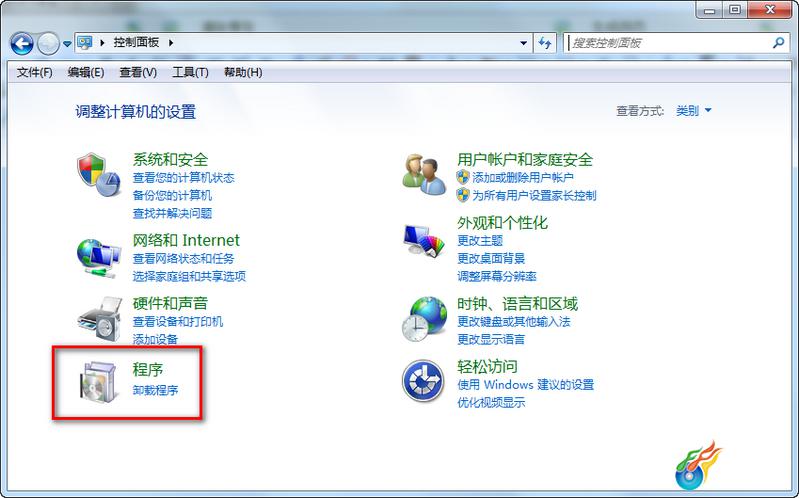Open the 系统和安全 shield icon
Viewport: 799px width, 498px height.
pos(99,175)
